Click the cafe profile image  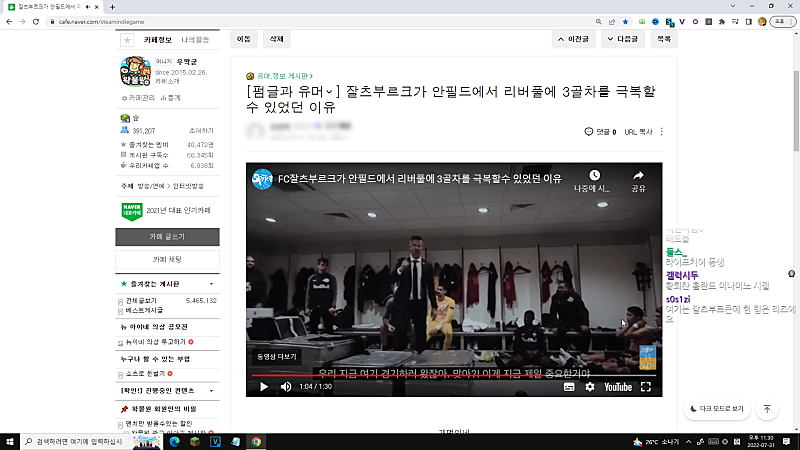[135, 71]
